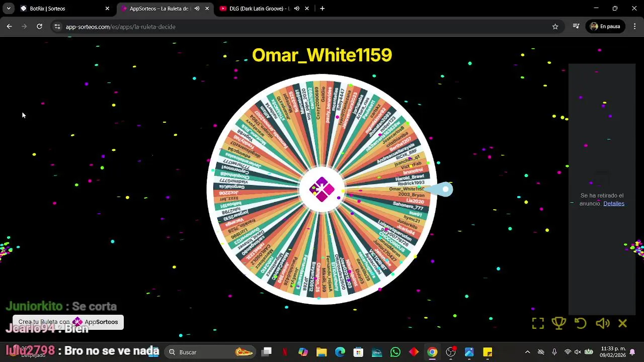Reload the current page
This screenshot has height=362, width=644.
[x=39, y=27]
